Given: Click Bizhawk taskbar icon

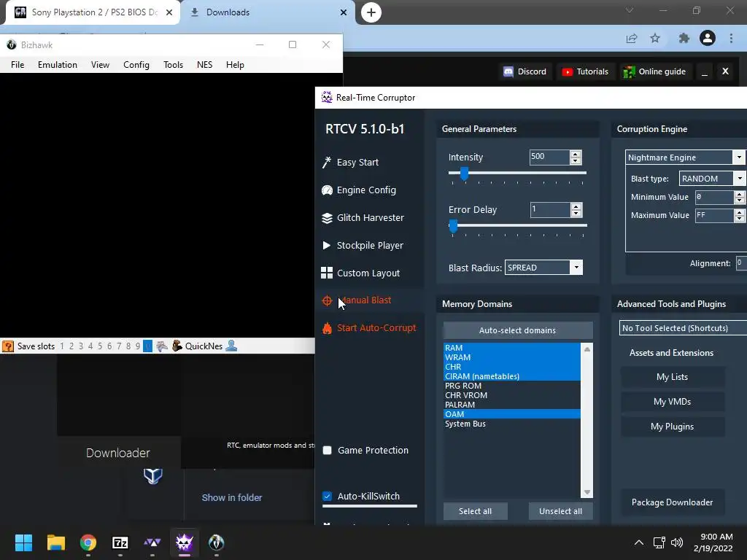Looking at the screenshot, I should pos(216,542).
